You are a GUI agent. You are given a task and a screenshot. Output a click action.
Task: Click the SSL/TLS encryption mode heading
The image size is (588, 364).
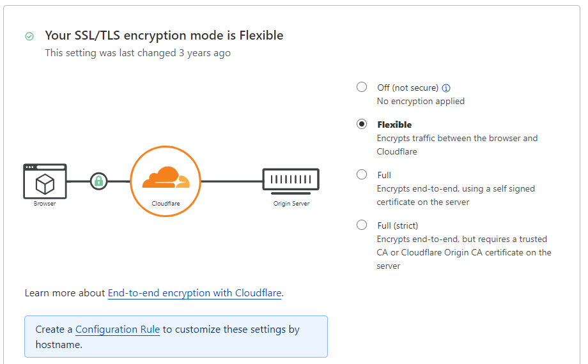tap(164, 35)
